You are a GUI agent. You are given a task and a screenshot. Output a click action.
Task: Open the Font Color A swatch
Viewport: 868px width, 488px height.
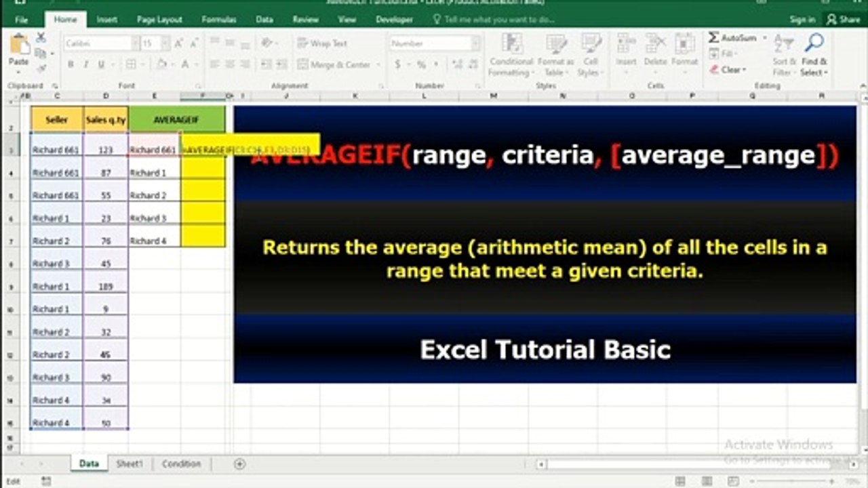click(185, 64)
